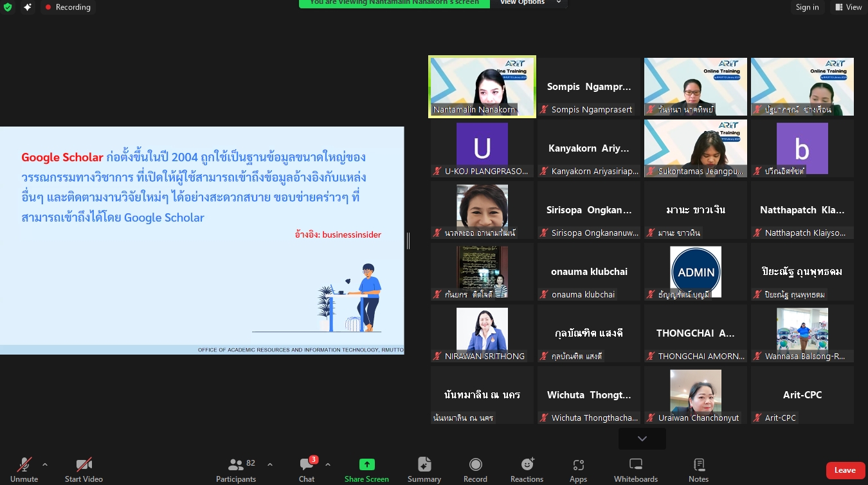Select Uraiwan Chanchonyut's video tile
The image size is (868, 485).
pyautogui.click(x=696, y=395)
